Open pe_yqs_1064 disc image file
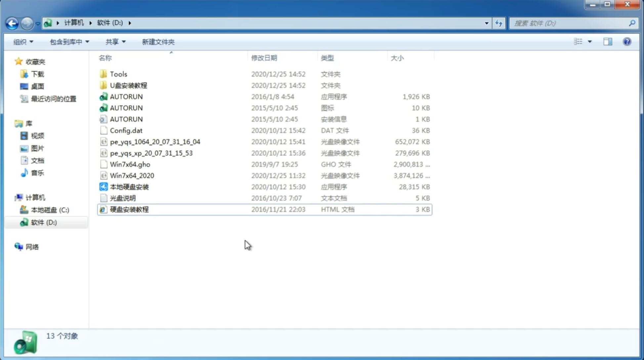This screenshot has width=644, height=360. point(155,142)
